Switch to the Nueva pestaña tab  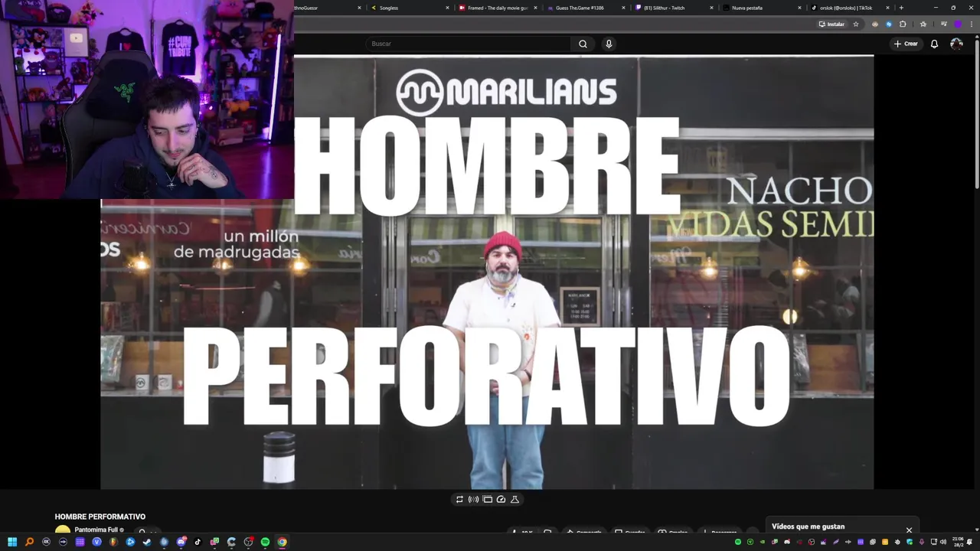click(x=760, y=8)
